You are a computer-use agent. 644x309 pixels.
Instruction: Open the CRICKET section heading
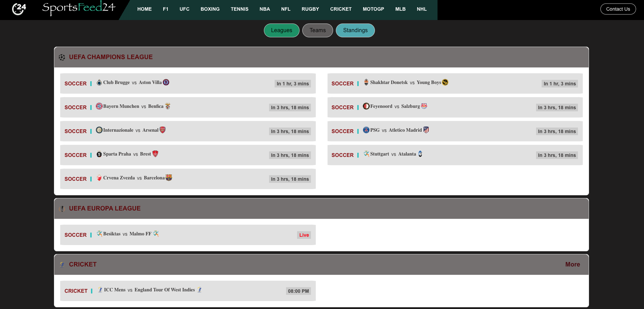pos(83,264)
